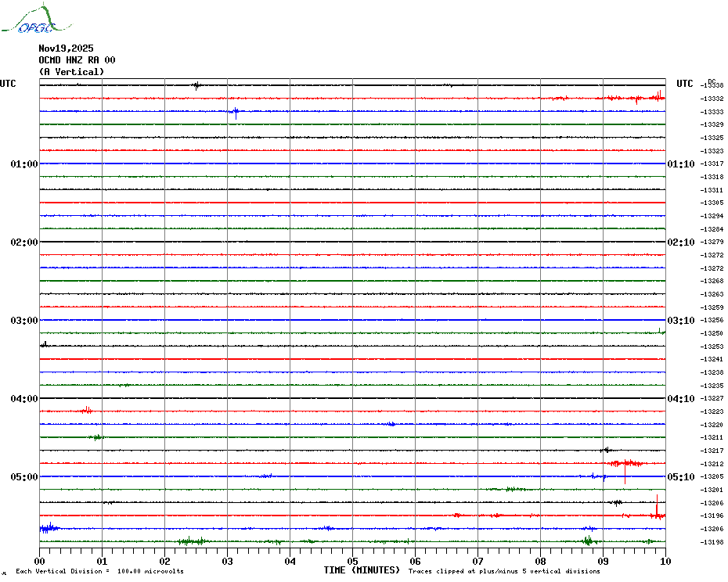Select the 03:10 right axis time label

coord(680,321)
